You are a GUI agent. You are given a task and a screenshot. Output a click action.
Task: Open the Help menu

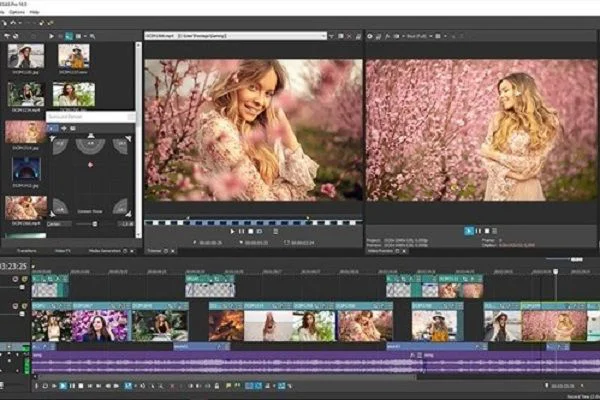coord(34,12)
